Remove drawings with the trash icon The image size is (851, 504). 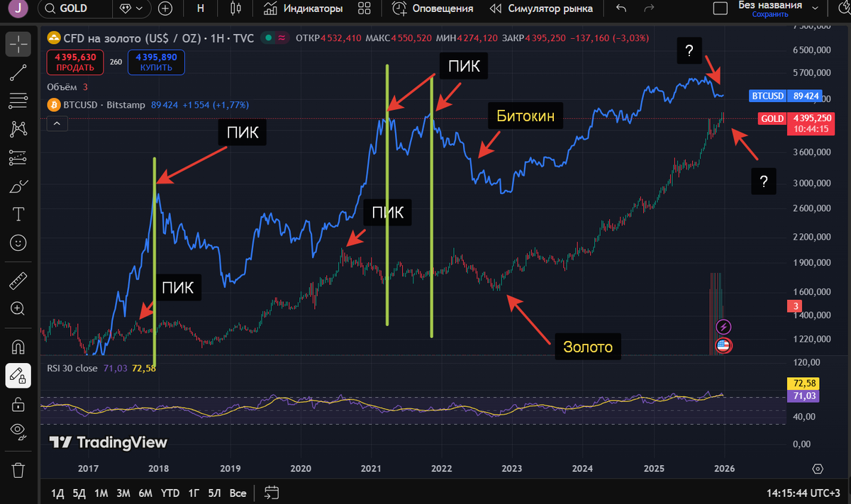(18, 469)
